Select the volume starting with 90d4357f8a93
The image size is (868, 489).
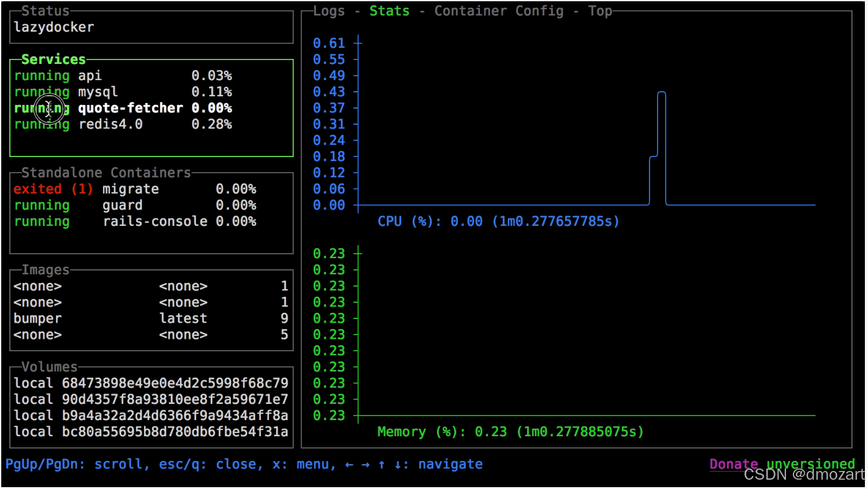[x=151, y=400]
